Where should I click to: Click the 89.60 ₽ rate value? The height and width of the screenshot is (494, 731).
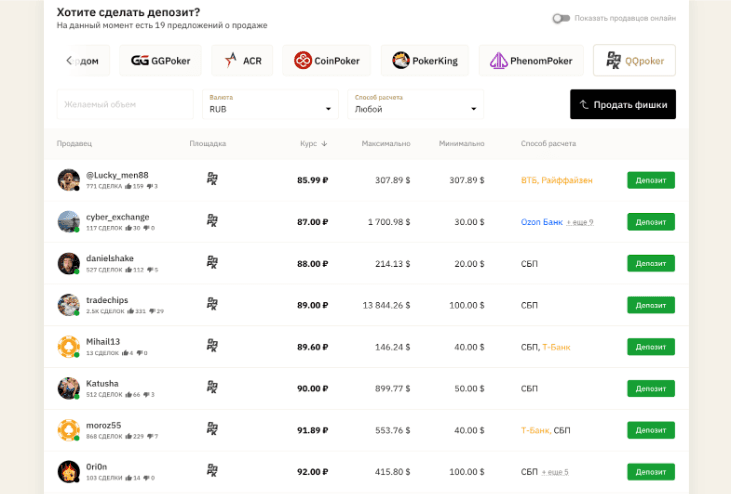(x=312, y=347)
